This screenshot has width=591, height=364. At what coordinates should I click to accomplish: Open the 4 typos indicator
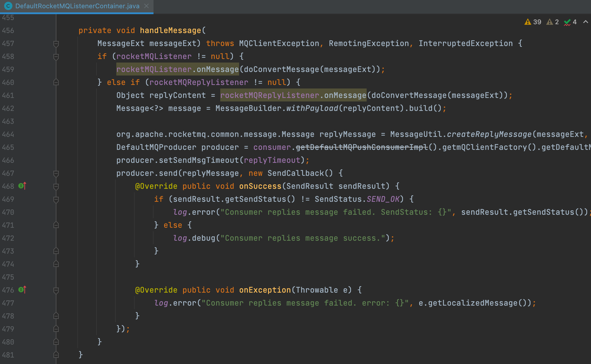point(570,22)
